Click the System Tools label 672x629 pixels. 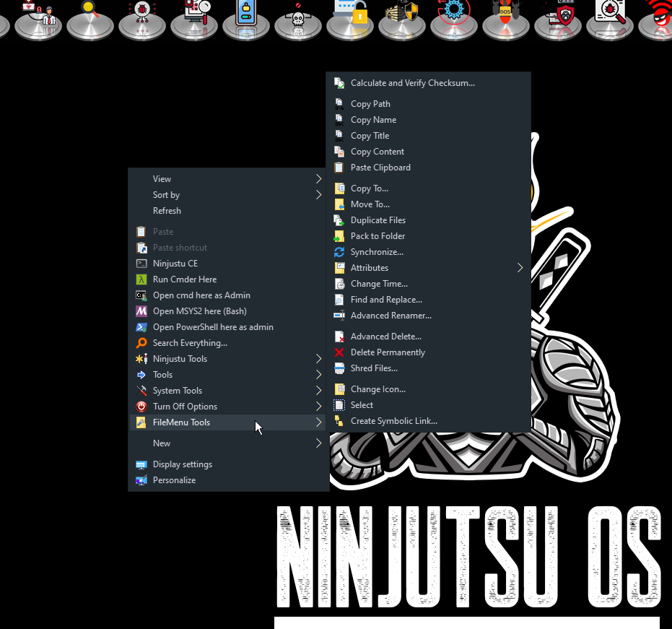tap(178, 391)
